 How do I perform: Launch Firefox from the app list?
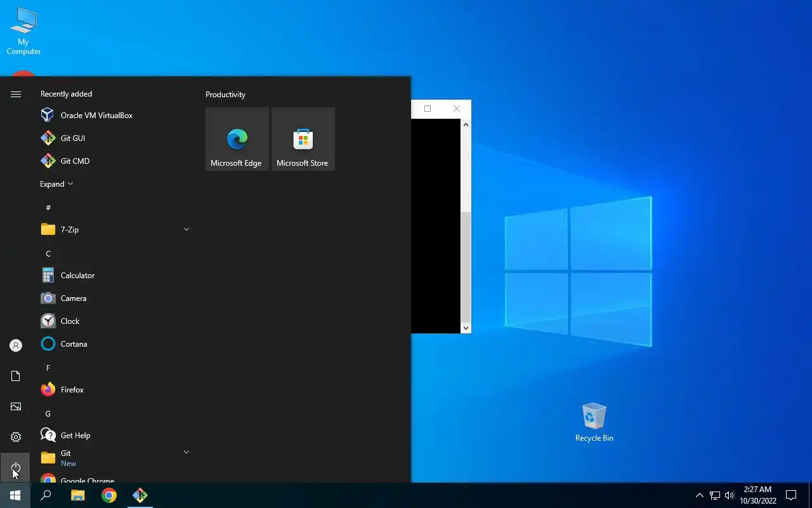114,390
